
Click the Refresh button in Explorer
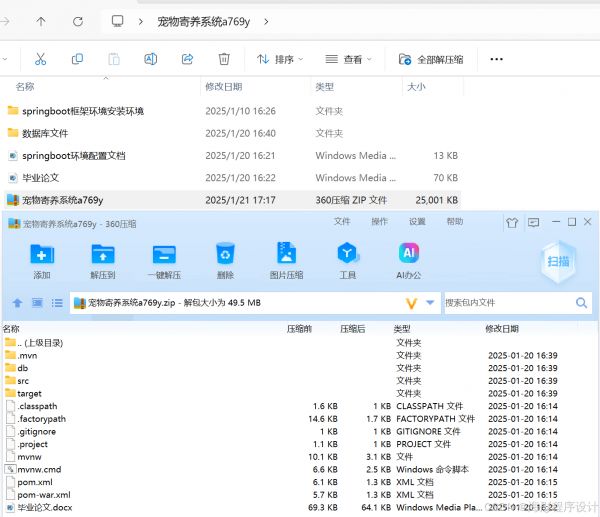pyautogui.click(x=78, y=21)
